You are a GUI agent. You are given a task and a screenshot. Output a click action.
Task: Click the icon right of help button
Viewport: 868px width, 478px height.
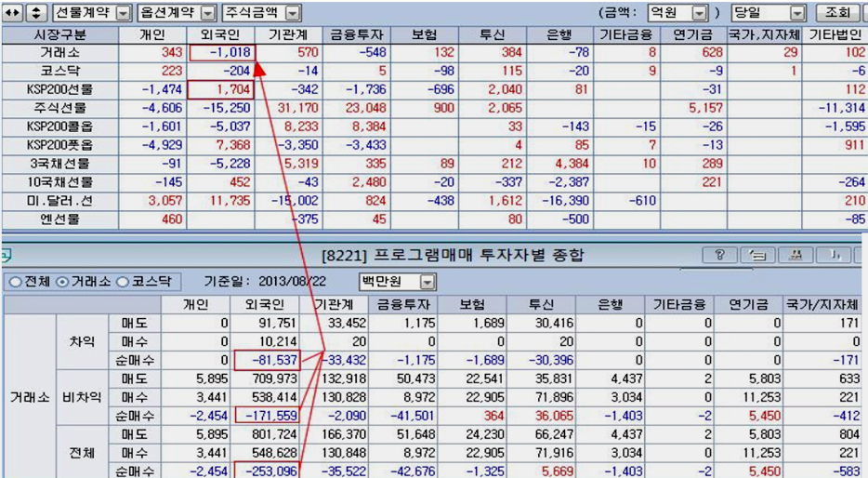[757, 255]
